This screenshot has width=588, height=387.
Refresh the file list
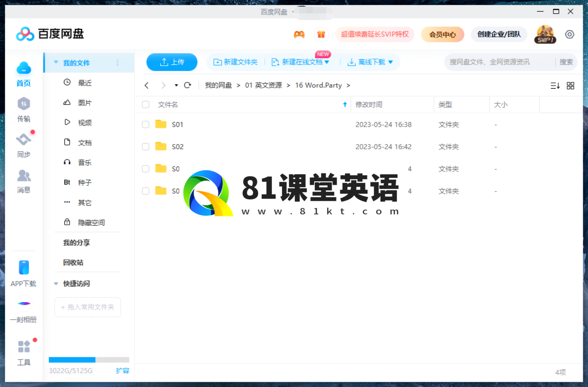click(x=188, y=85)
